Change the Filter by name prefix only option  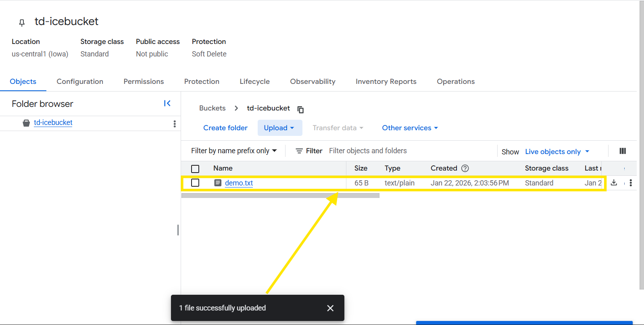[x=234, y=151]
